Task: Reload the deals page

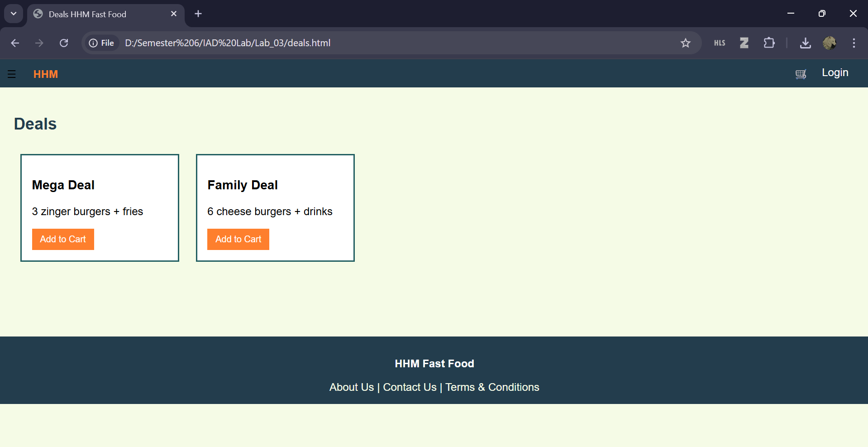Action: point(64,43)
